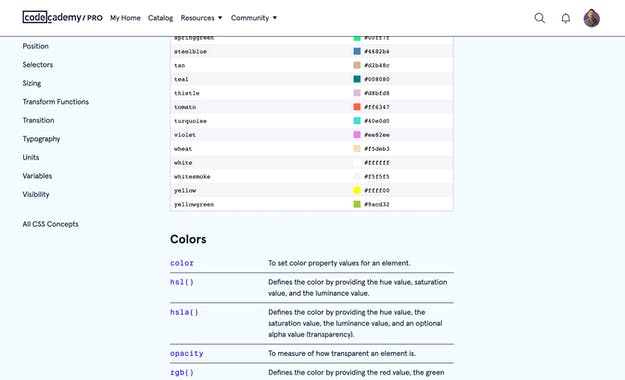625x380 pixels.
Task: Open the Sizing sidebar link
Action: (x=32, y=83)
